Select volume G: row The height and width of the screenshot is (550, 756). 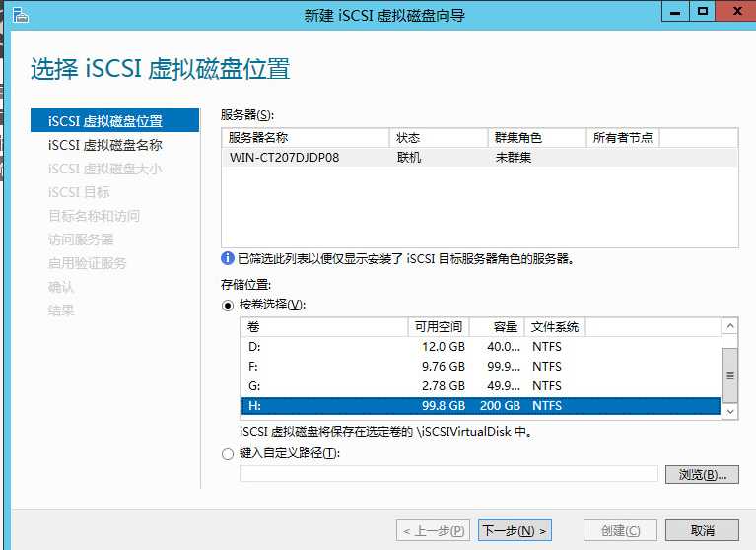(481, 386)
